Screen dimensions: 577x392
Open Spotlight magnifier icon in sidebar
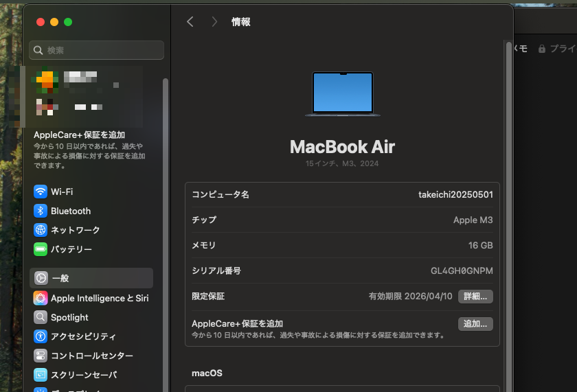click(x=41, y=317)
